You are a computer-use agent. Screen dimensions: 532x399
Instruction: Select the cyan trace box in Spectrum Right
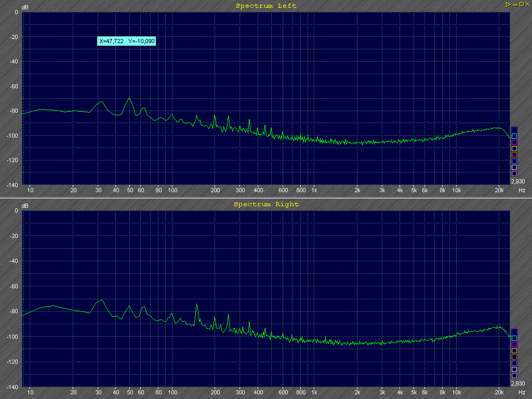(x=514, y=338)
